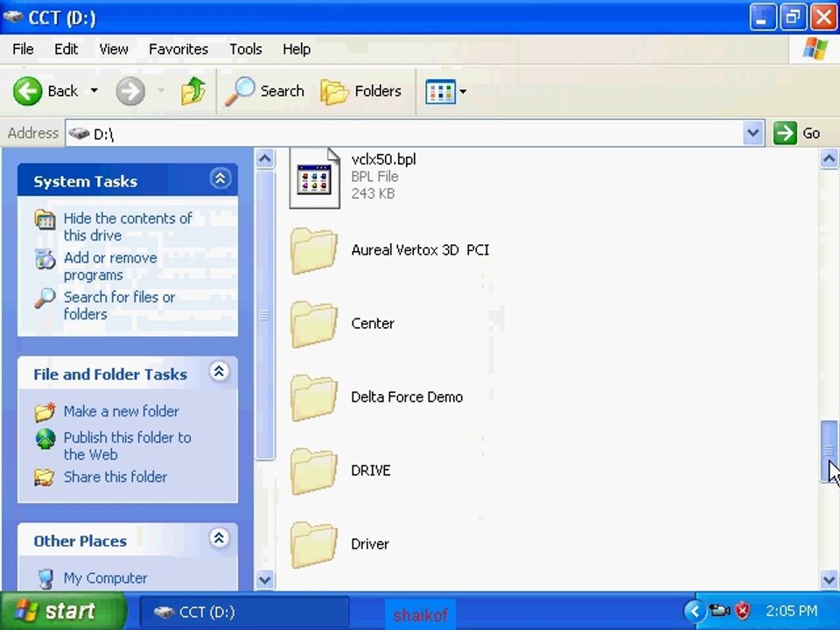Click Hide the contents of this drive

coord(128,227)
